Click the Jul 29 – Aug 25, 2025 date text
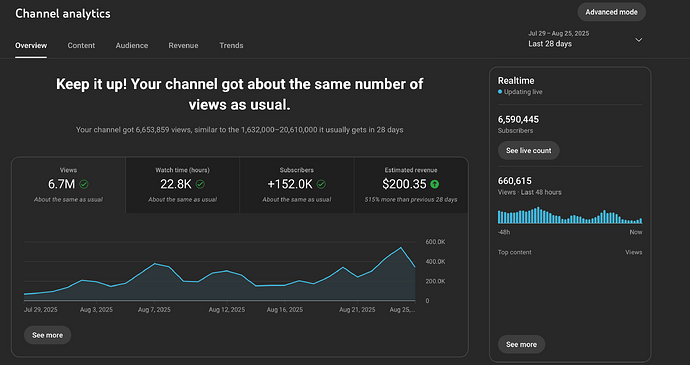This screenshot has height=365, width=690. (559, 33)
